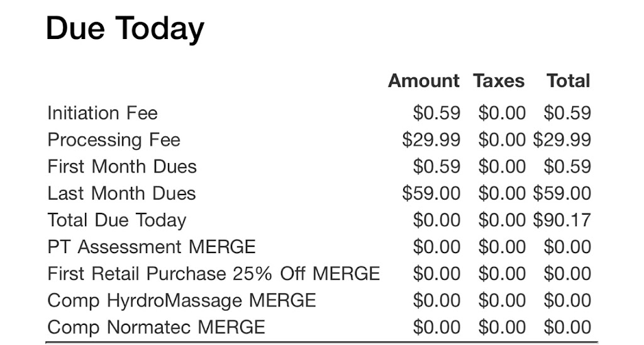Click the Taxes column header
644x345 pixels.
tap(499, 81)
